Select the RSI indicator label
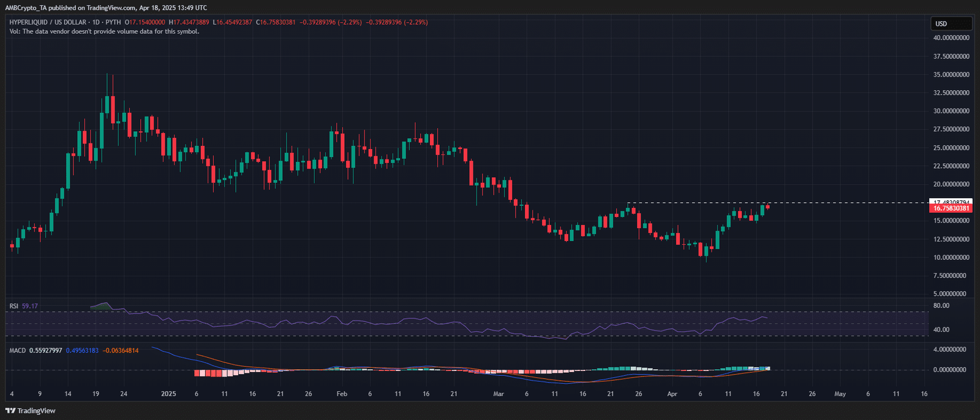Image resolution: width=980 pixels, height=420 pixels. tap(13, 306)
